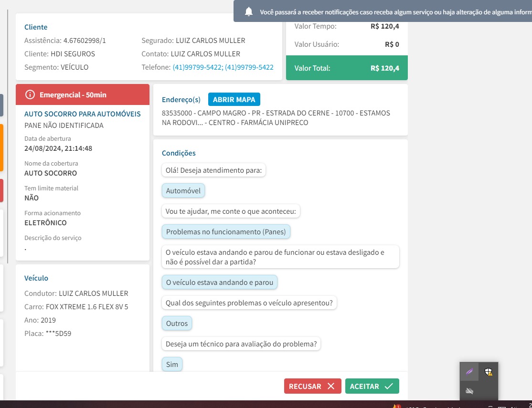The height and width of the screenshot is (408, 532).
Task: Click Valor Usuário amount 'R$ 0'
Action: [392, 44]
